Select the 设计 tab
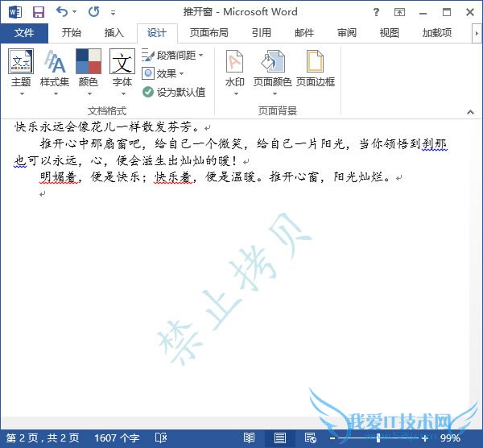The width and height of the screenshot is (483, 448). coord(157,33)
